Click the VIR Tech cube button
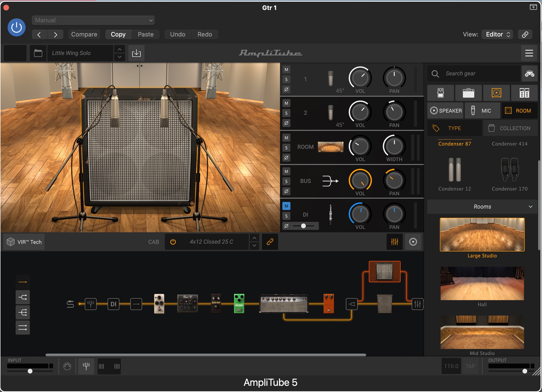 point(24,242)
